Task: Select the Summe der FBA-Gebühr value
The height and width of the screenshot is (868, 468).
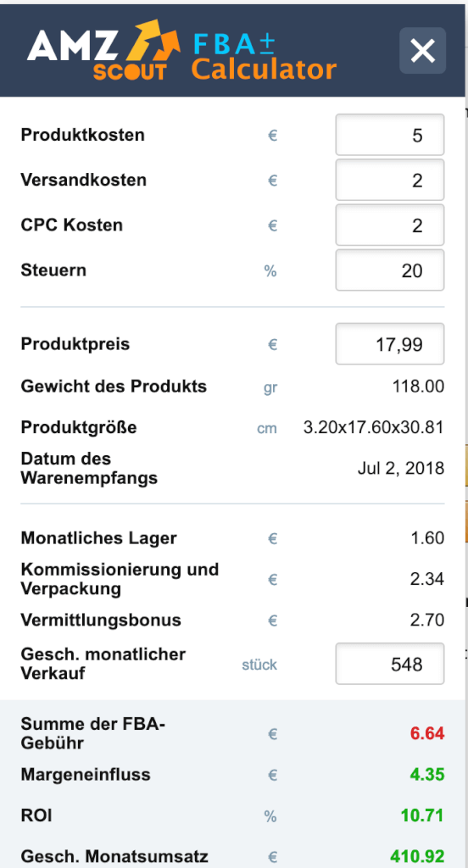Action: pyautogui.click(x=427, y=733)
